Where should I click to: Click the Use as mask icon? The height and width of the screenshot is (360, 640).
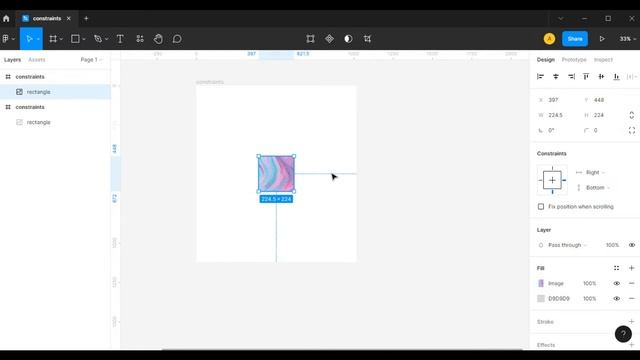coord(348,39)
